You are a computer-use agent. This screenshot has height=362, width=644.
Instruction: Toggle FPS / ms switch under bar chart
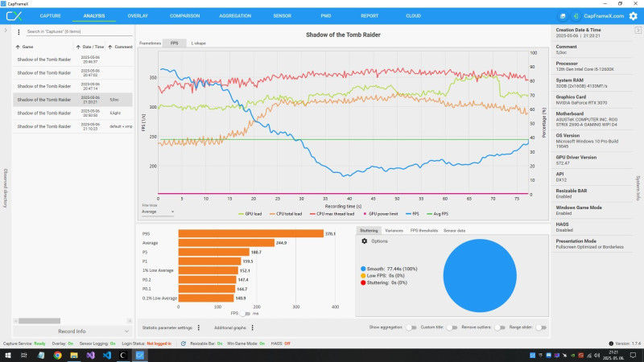coord(245,314)
